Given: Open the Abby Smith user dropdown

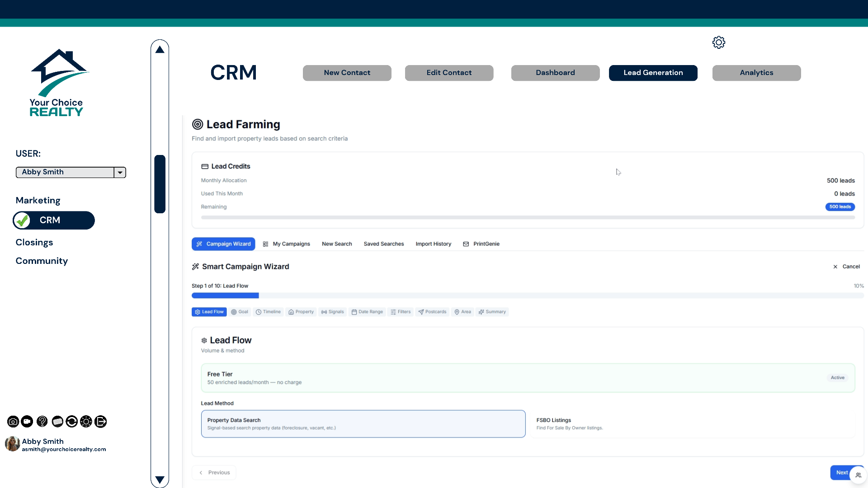Looking at the screenshot, I should point(71,172).
